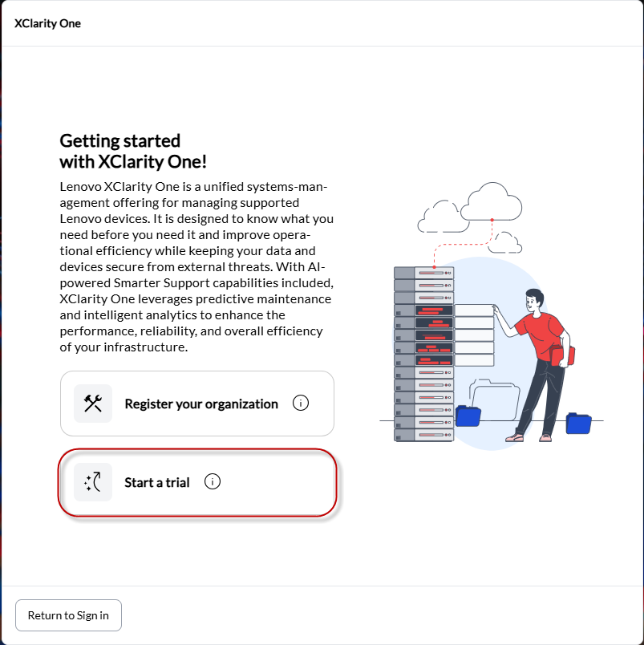This screenshot has height=645, width=644.
Task: Open info icon next to Start a trial
Action: click(213, 482)
